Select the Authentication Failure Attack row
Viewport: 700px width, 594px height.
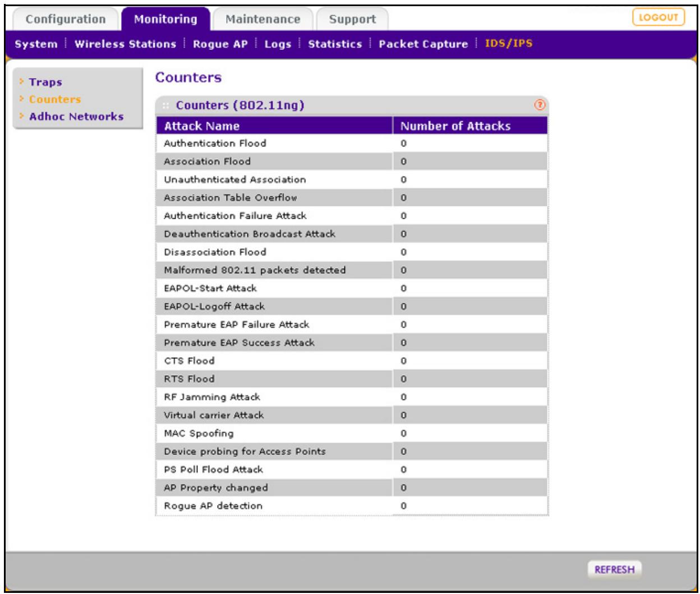(352, 215)
